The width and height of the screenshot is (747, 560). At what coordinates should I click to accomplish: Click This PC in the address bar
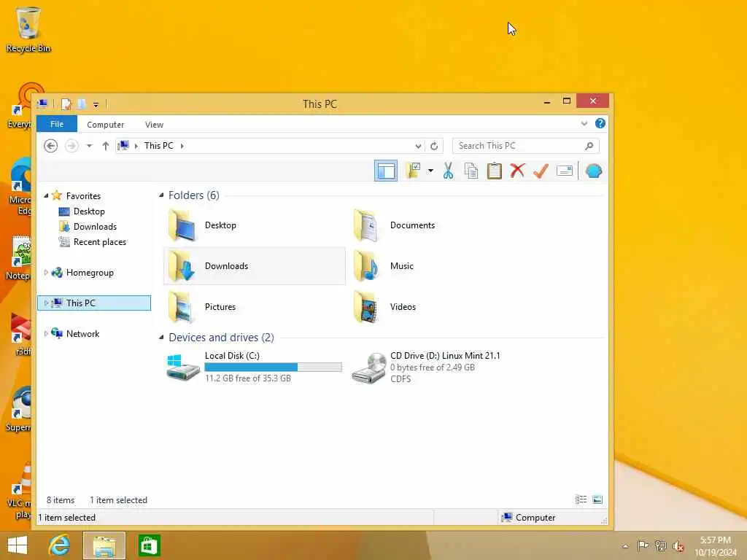158,146
